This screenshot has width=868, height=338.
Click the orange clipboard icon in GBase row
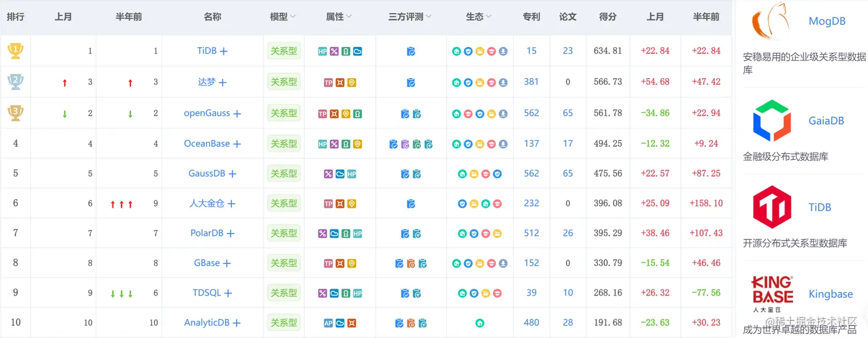pos(411,263)
